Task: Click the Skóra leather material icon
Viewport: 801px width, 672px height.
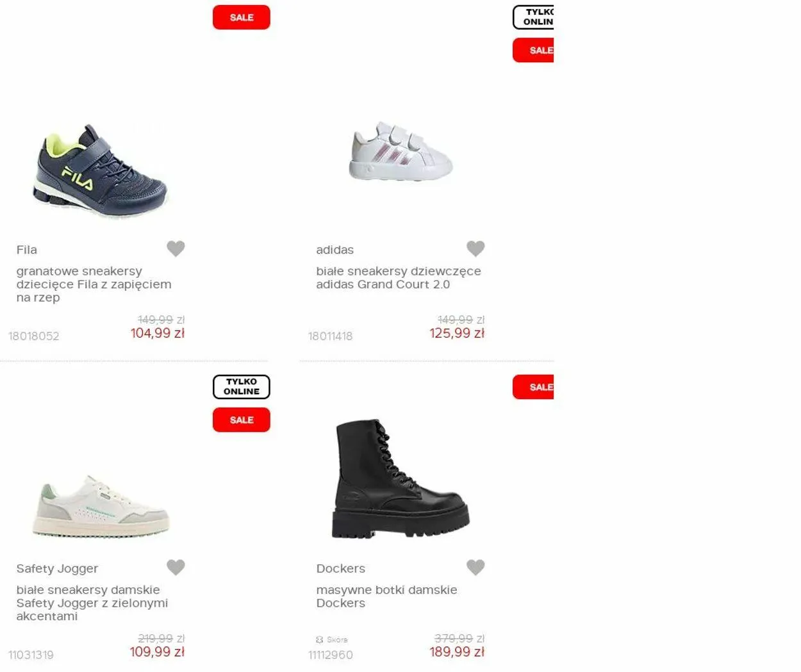Action: [x=320, y=639]
